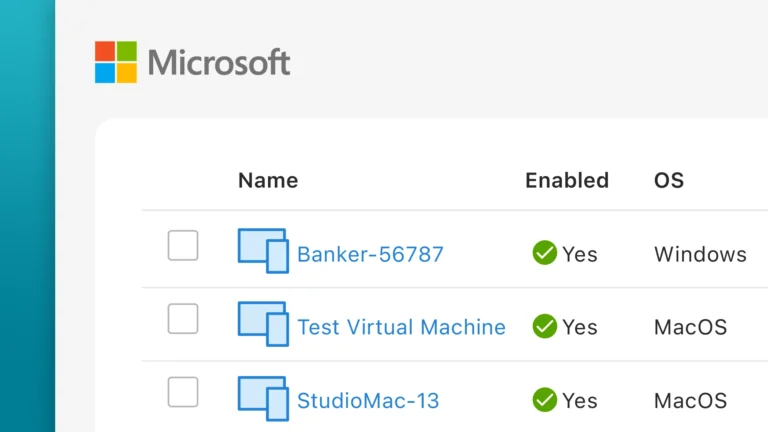
Task: Click the device icon beside Test Virtual Machine
Action: (262, 324)
